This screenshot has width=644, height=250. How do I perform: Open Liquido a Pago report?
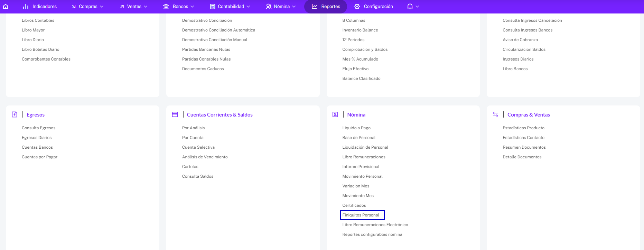tap(356, 128)
